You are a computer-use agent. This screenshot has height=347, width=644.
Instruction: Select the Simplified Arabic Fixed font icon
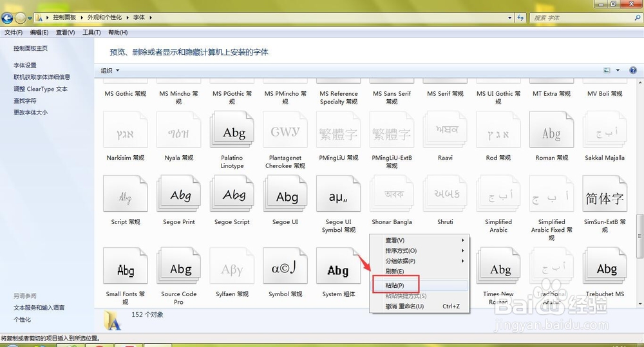pyautogui.click(x=552, y=194)
